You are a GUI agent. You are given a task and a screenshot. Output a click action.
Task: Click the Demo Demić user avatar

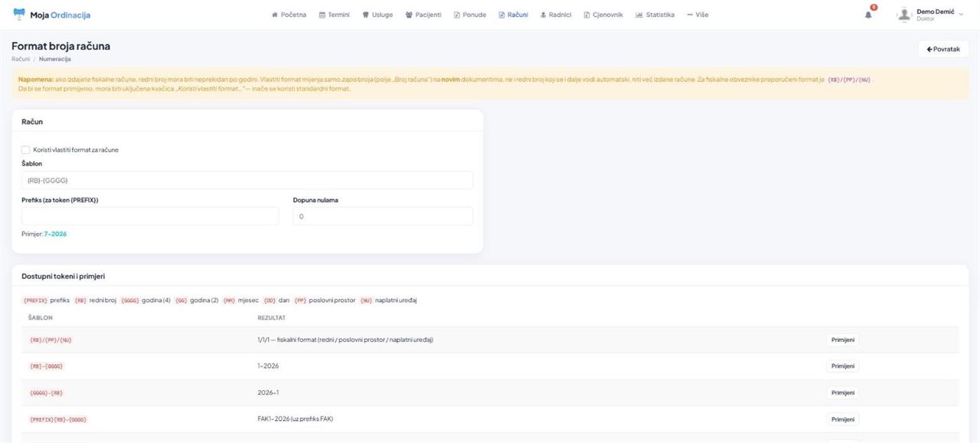pyautogui.click(x=904, y=15)
